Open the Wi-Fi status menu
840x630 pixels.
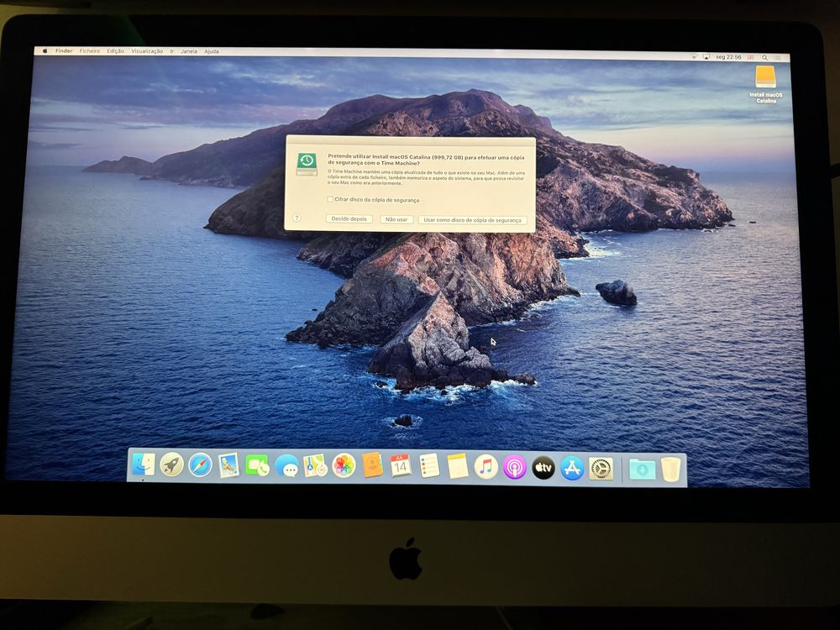click(695, 57)
